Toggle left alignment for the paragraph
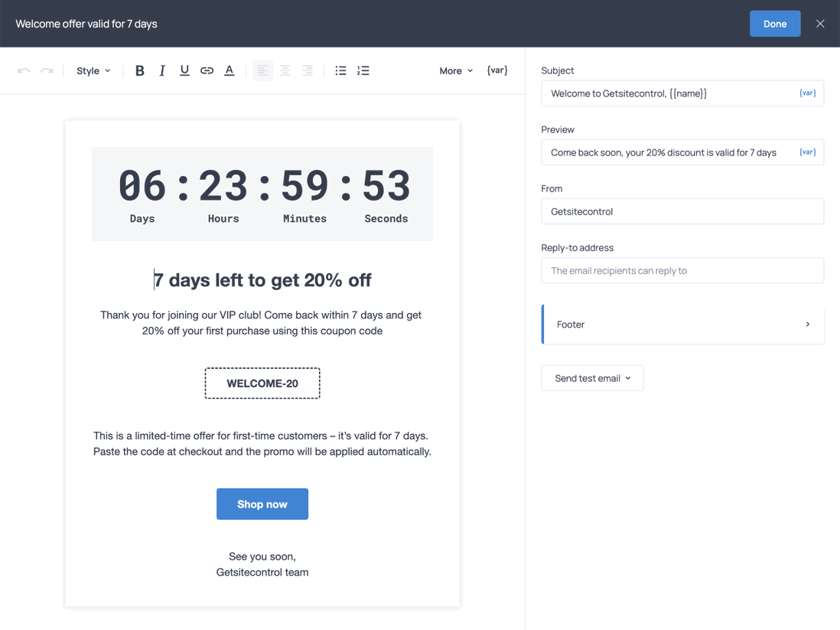Image resolution: width=840 pixels, height=630 pixels. pyautogui.click(x=262, y=70)
